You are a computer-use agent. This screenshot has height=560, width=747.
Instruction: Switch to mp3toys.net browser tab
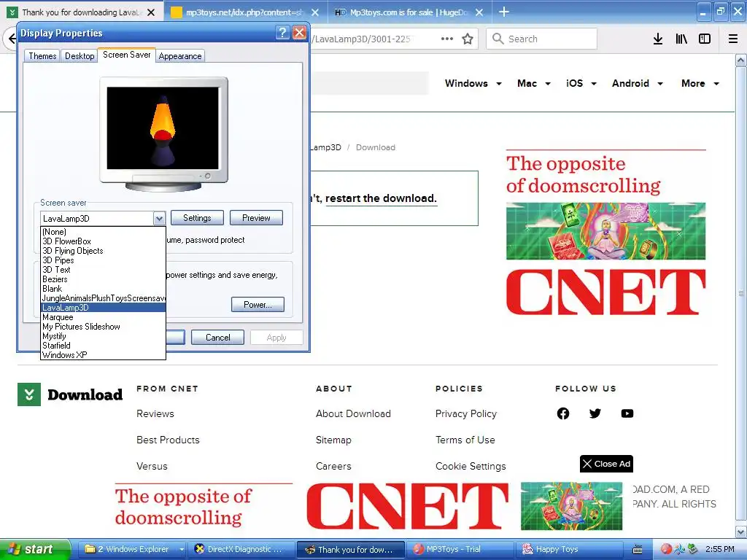[245, 12]
